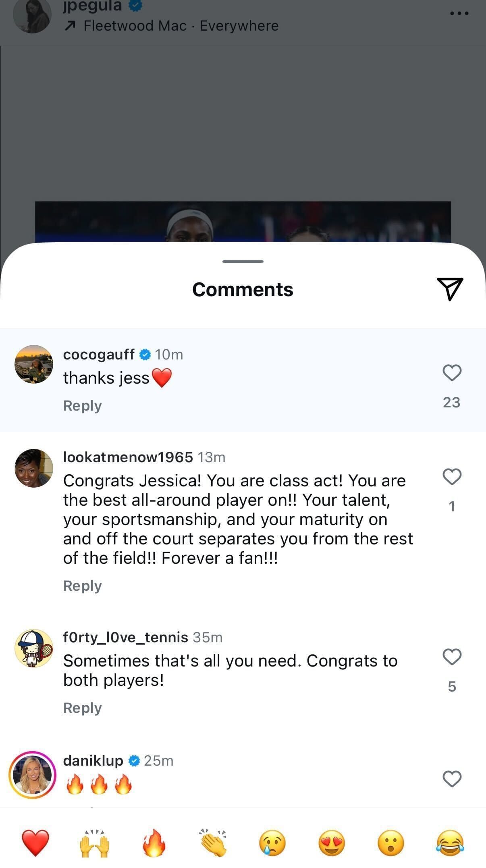The width and height of the screenshot is (486, 868).
Task: Choose the clapping hands emoji
Action: click(x=213, y=842)
